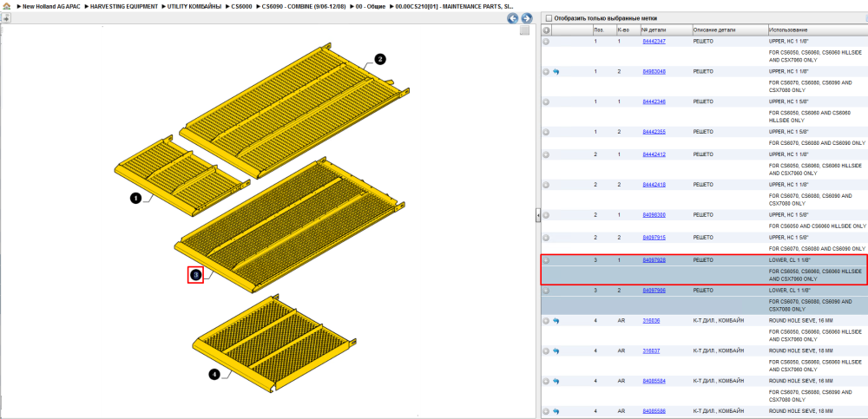Open part number link 84097906
This screenshot has height=419, width=868.
tap(654, 290)
